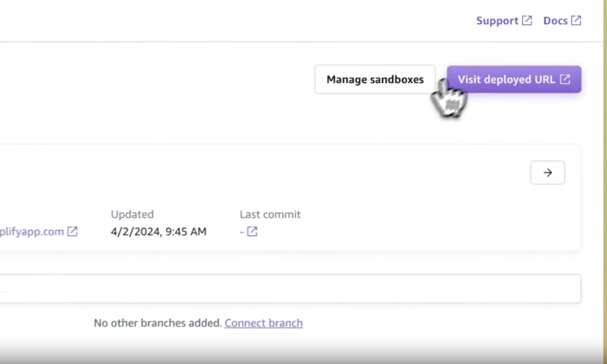Click the 'Last commit' label

point(270,214)
